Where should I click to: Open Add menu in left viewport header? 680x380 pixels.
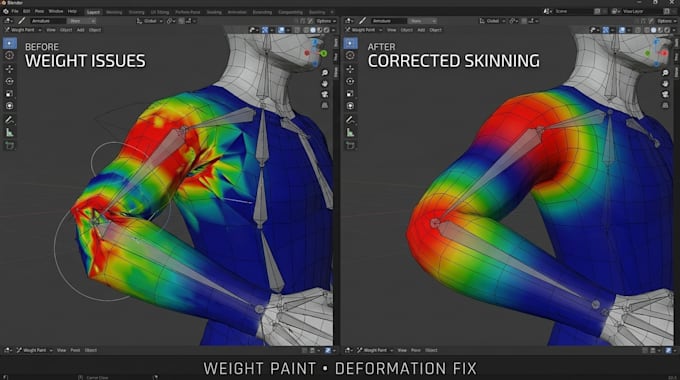coord(81,30)
